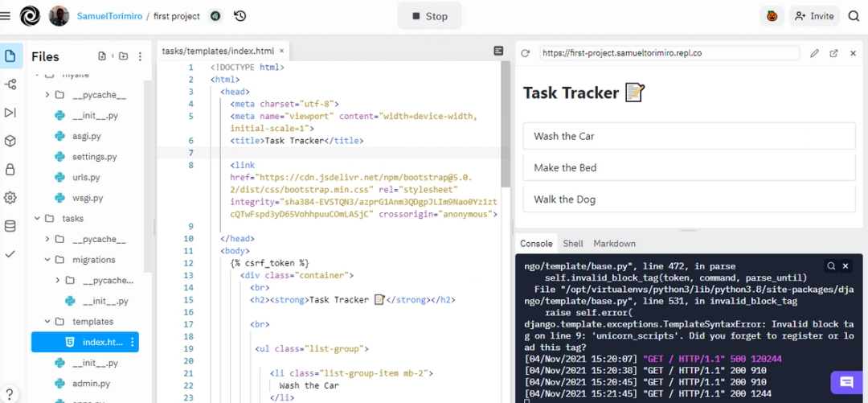Click the Invite button
Image resolution: width=868 pixels, height=403 pixels.
[814, 16]
